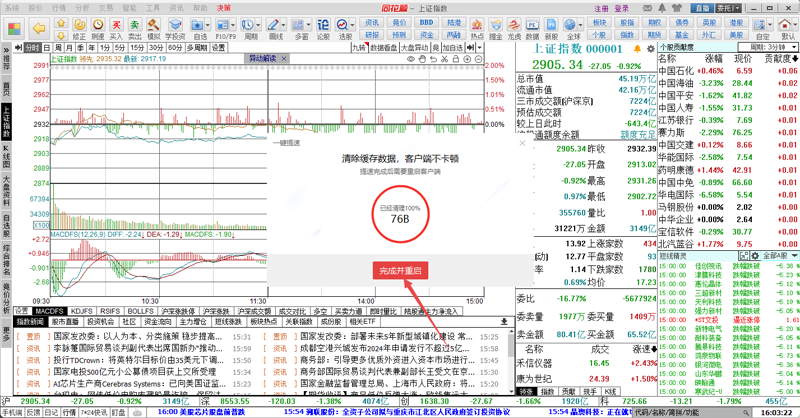
Task: Open the shirt skin icon in title bar
Action: (678, 8)
